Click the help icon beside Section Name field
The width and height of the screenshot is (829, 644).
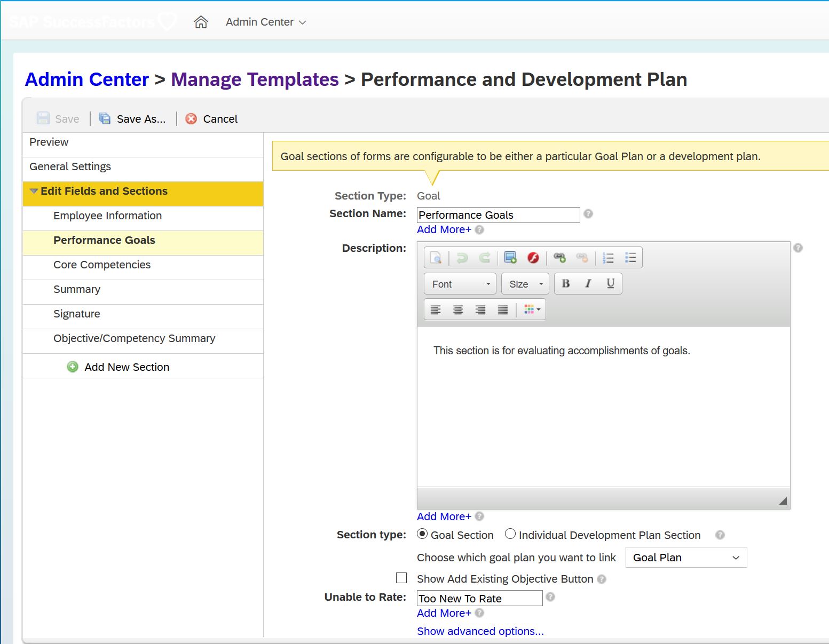[x=588, y=213]
